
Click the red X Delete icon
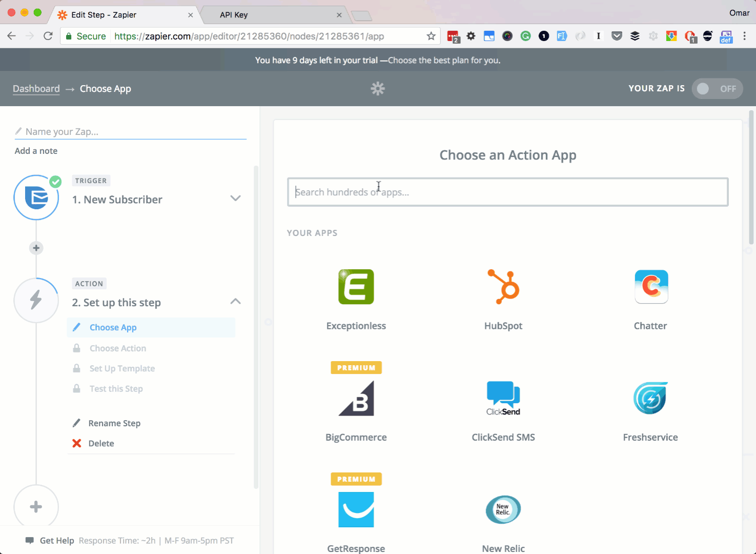coord(77,443)
